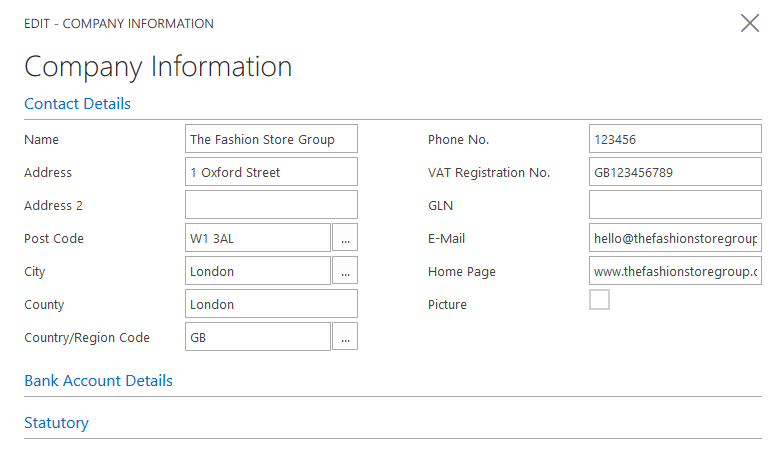Click the E-Mail input field
This screenshot has height=449, width=780.
pos(675,238)
